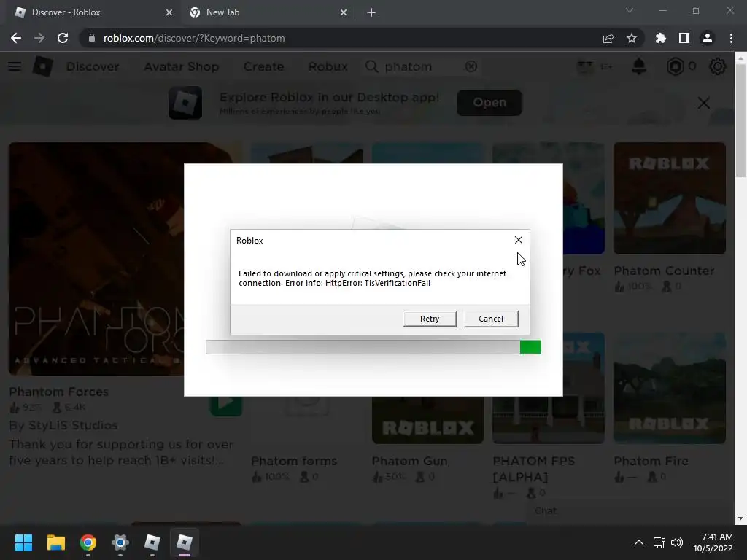The image size is (747, 560).
Task: Click the Phantom Forces title link
Action: (58, 392)
